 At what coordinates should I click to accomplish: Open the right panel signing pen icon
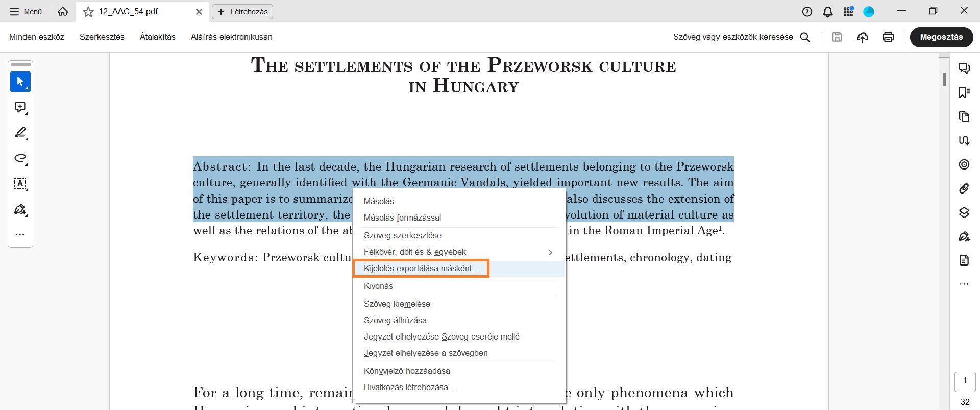[964, 236]
